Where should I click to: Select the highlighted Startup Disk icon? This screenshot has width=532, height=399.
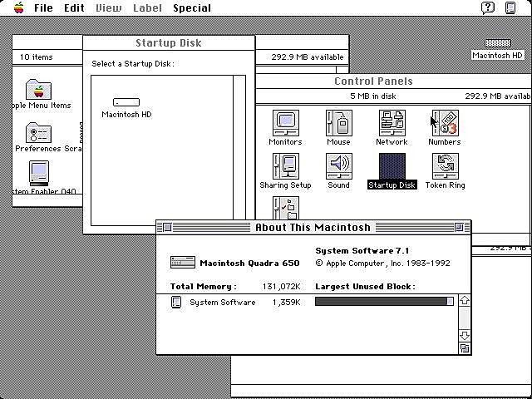pyautogui.click(x=392, y=166)
